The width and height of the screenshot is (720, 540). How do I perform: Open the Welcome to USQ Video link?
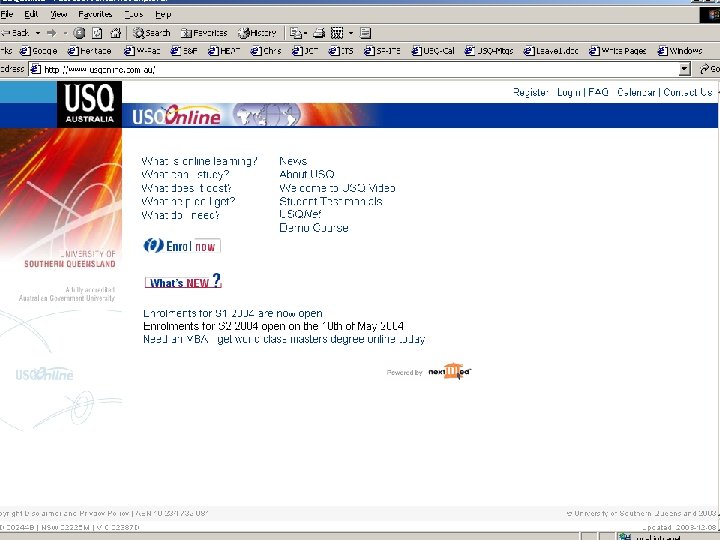pos(337,188)
